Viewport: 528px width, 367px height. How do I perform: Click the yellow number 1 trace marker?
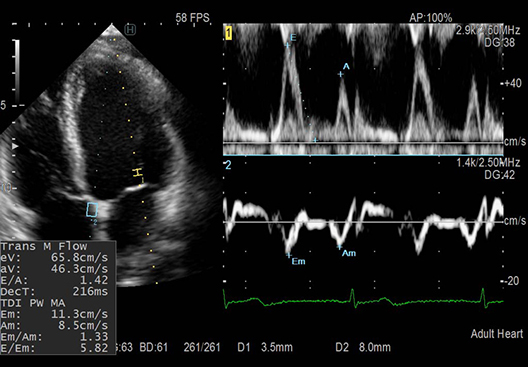(x=229, y=34)
